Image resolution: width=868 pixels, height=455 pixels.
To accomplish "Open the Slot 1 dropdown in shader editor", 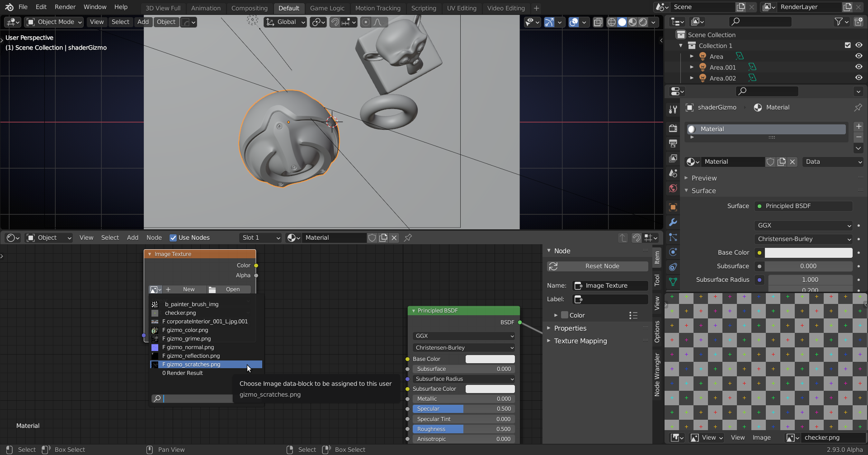I will coord(260,237).
